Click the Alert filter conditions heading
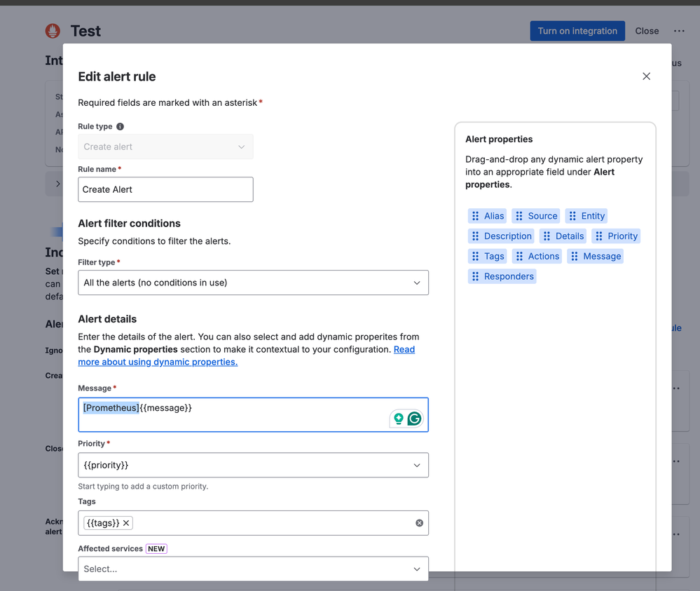The height and width of the screenshot is (591, 700). point(130,224)
